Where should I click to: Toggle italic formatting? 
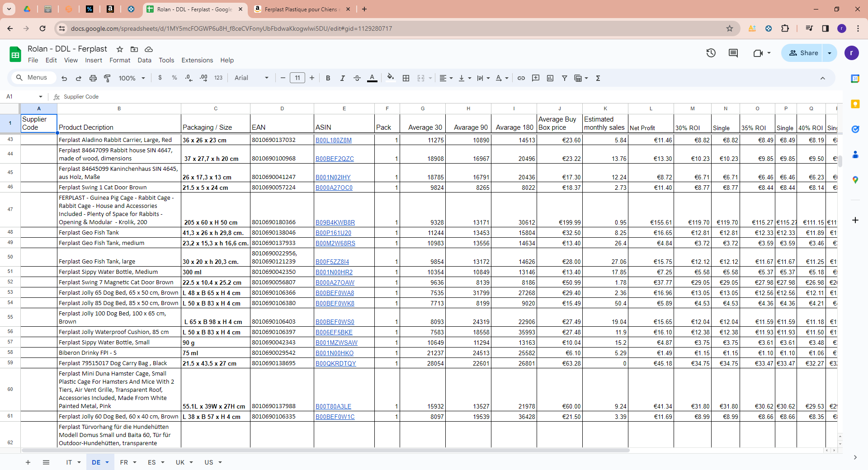point(342,78)
